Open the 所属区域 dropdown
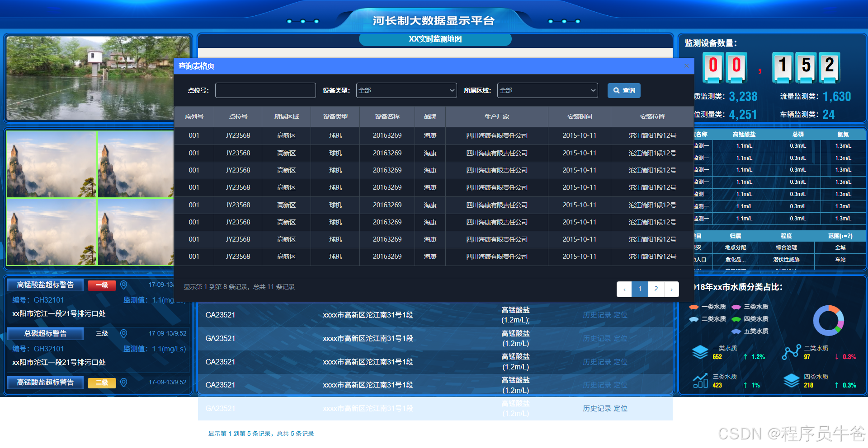The width and height of the screenshot is (868, 448). click(547, 90)
